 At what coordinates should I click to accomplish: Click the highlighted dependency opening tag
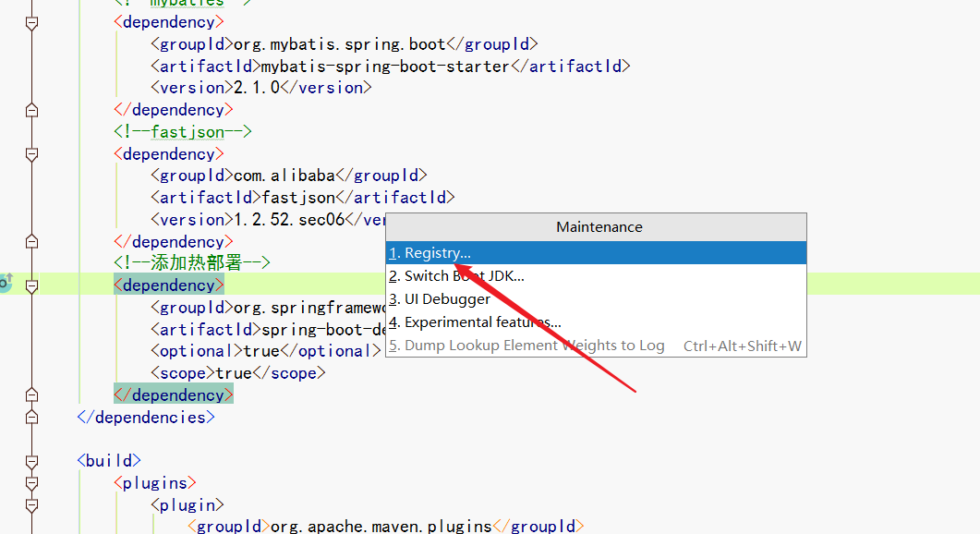(168, 285)
